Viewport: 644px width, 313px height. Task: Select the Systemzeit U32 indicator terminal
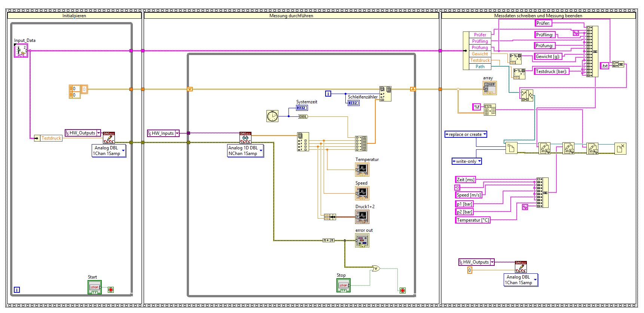302,108
